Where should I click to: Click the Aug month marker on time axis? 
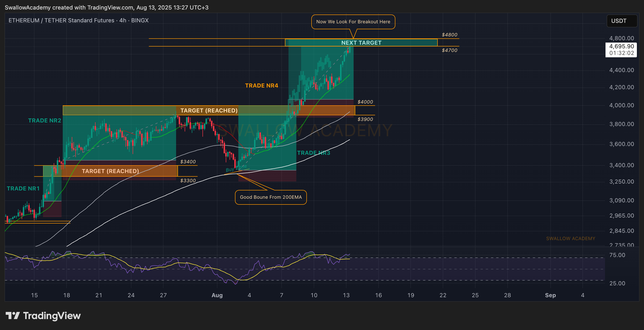[217, 295]
